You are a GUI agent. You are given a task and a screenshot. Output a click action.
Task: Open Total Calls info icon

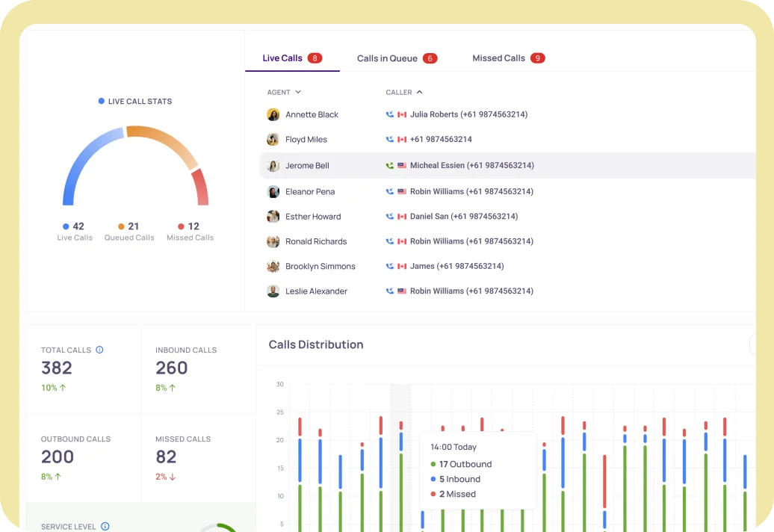pos(99,350)
